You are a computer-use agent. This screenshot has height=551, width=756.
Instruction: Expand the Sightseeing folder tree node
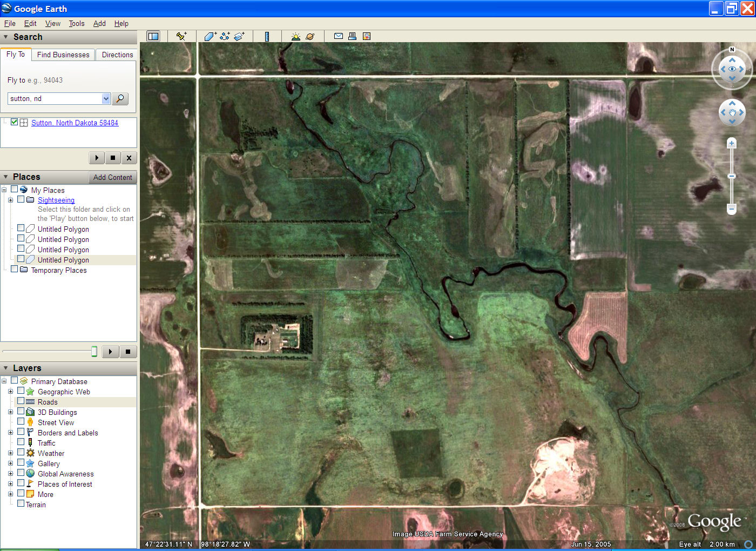(x=10, y=200)
